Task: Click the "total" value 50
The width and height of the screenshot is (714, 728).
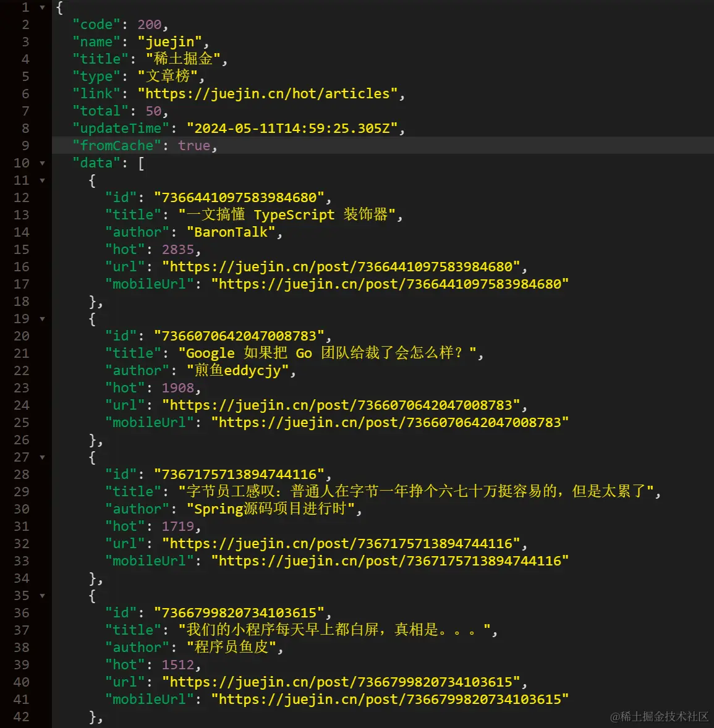Action: tap(154, 111)
